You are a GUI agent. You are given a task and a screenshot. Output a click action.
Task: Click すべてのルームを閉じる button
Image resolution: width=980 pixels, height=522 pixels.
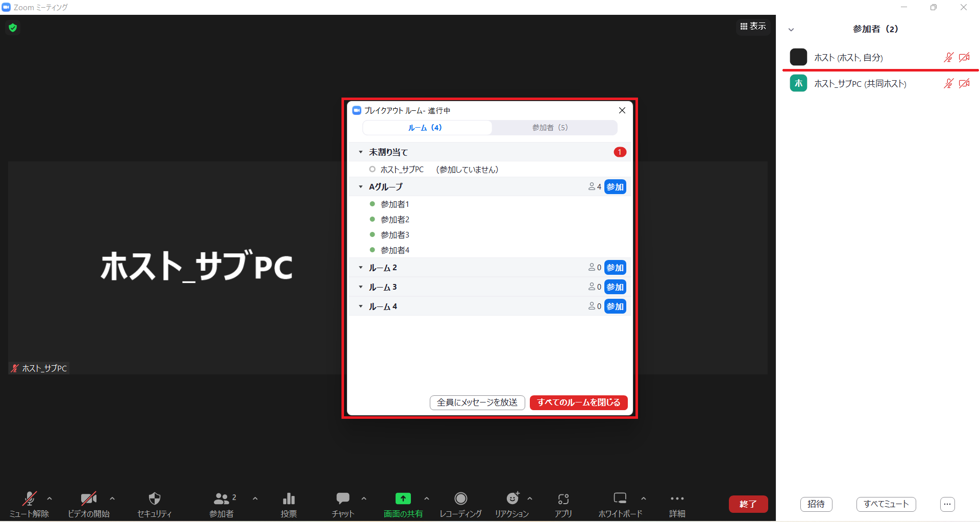578,402
